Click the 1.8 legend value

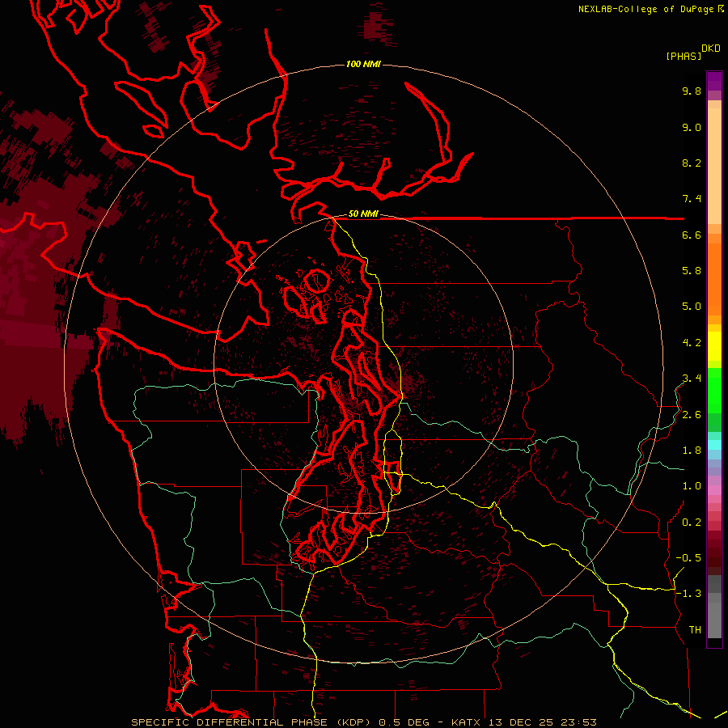coord(692,451)
